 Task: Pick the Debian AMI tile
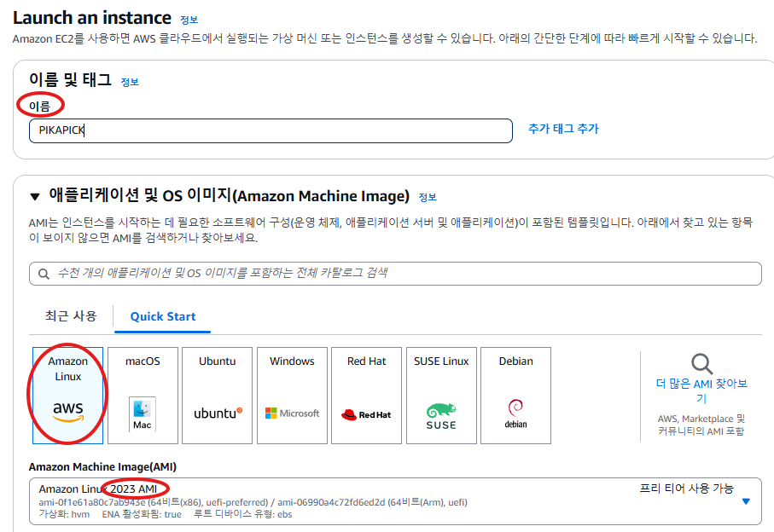click(x=515, y=396)
